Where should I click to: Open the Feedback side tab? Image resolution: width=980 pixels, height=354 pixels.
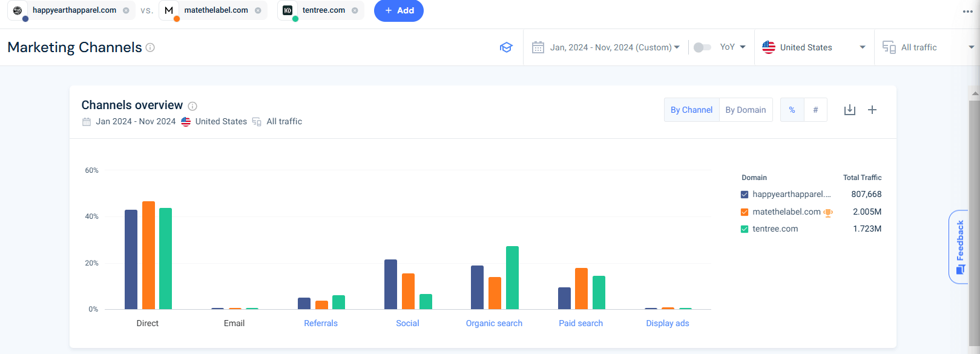coord(959,247)
